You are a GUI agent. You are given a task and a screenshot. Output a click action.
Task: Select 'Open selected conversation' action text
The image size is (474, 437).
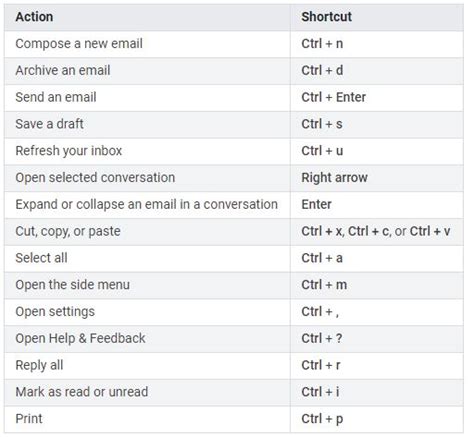tap(95, 178)
